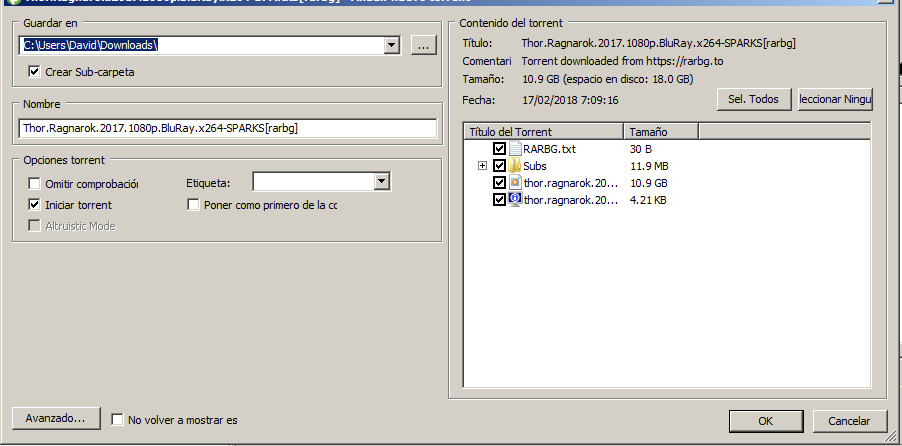Sort by Tamaño column header
Screen dimensions: 902x446
click(x=661, y=132)
